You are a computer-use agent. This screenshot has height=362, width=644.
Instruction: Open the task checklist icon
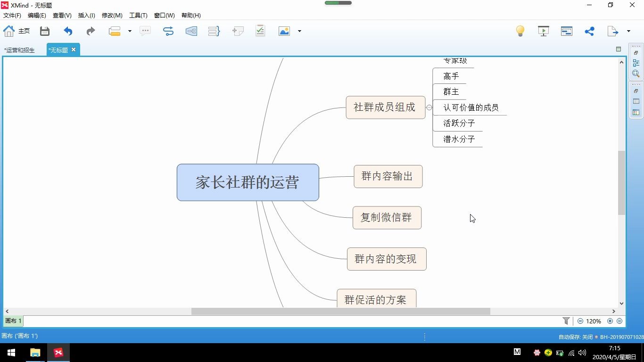[260, 31]
